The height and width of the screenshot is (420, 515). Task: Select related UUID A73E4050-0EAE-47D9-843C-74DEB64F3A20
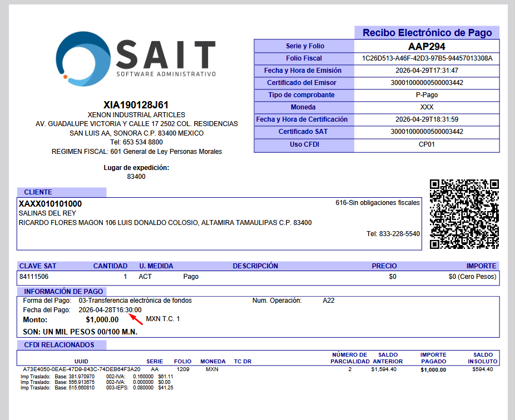tap(81, 369)
